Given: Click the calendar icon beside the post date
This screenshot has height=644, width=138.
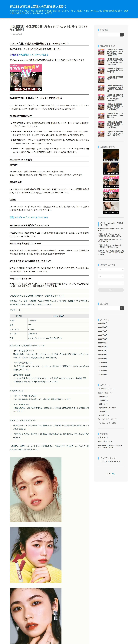Looking at the screenshot, I should tap(11, 34).
